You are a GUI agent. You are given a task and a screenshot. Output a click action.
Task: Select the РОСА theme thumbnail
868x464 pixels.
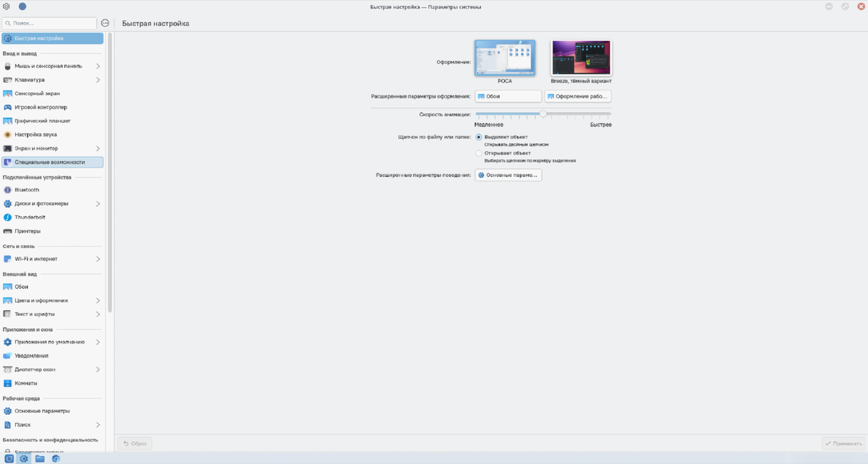pos(504,58)
